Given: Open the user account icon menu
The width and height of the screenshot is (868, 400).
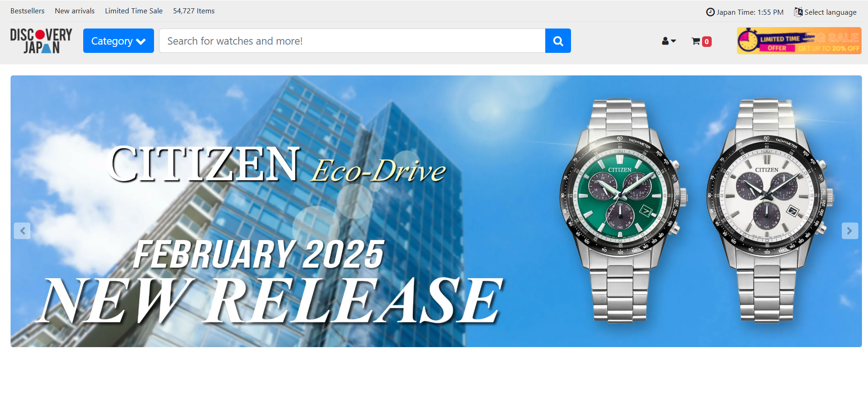Looking at the screenshot, I should click(668, 41).
